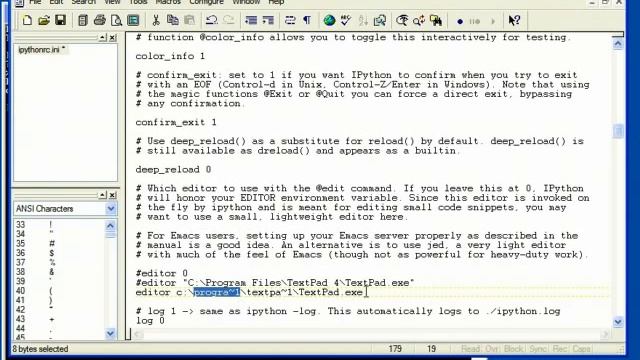
Task: Open Compare Files from the toolbar
Action: 380,20
